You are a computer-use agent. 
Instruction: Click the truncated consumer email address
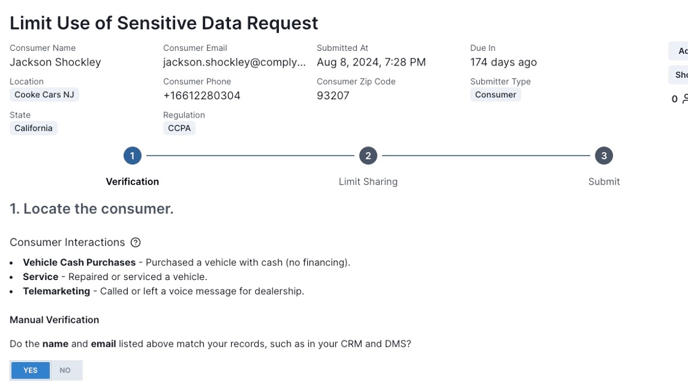234,62
